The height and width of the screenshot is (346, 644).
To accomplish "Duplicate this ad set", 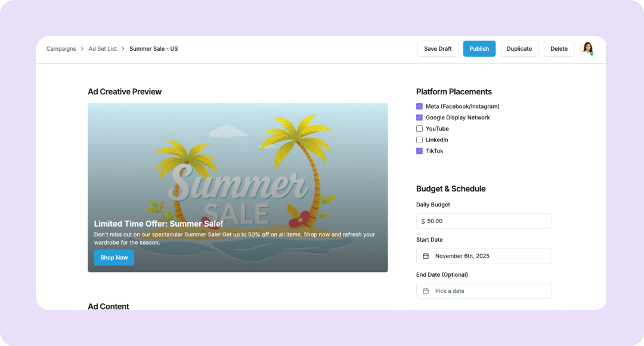I will point(519,49).
